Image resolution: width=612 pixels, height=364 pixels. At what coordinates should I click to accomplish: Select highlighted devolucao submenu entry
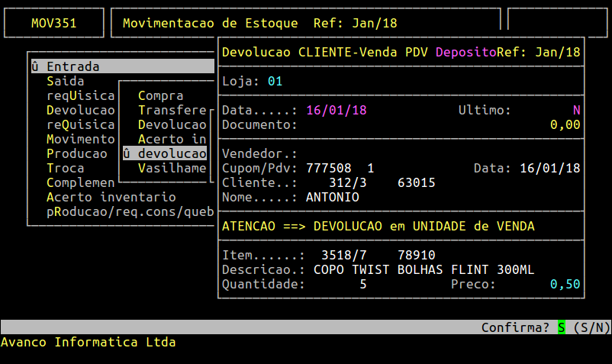click(165, 153)
